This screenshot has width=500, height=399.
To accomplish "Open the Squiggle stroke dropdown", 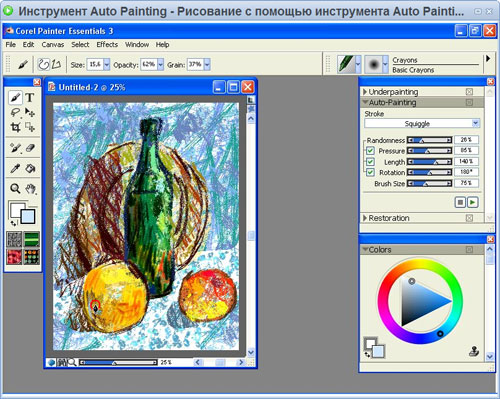I will (x=422, y=124).
